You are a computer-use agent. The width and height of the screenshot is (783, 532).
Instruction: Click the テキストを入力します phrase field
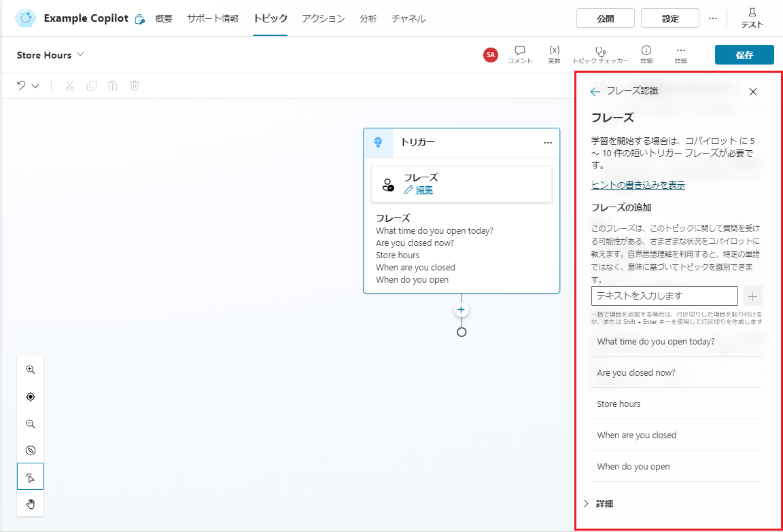click(664, 296)
